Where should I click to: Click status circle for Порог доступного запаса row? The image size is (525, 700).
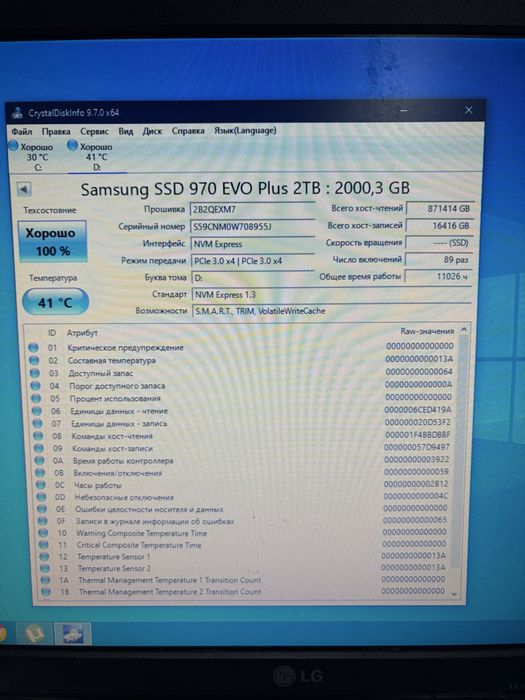pyautogui.click(x=36, y=386)
